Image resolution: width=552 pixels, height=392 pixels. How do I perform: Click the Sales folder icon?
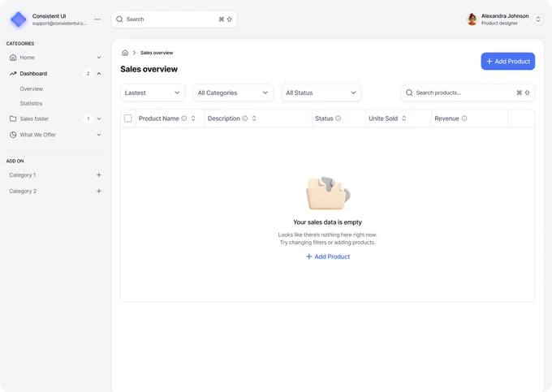(13, 118)
